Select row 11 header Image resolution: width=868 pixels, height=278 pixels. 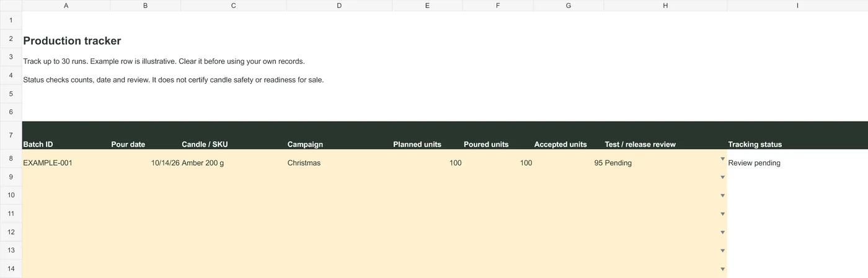coord(11,214)
